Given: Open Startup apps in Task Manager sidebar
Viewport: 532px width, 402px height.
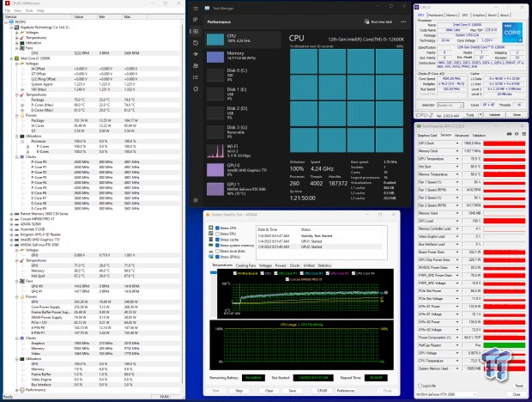Looking at the screenshot, I should [x=196, y=54].
